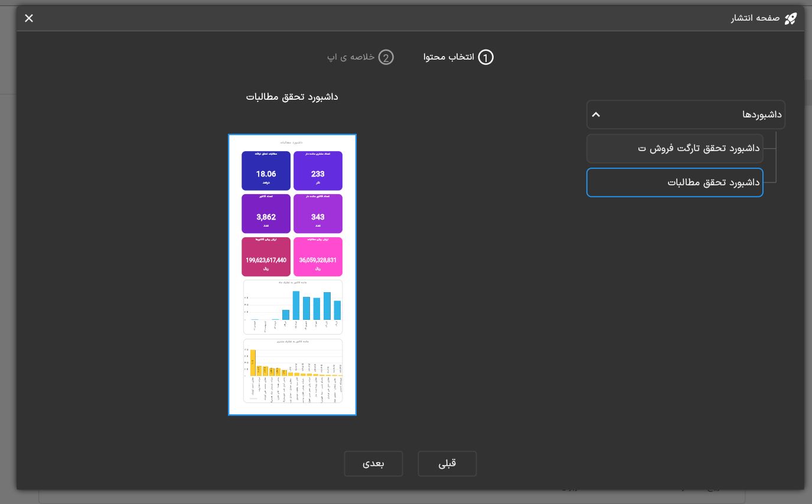Viewport: 812px width, 504px height.
Task: Click the 343 card in preview
Action: (x=318, y=214)
